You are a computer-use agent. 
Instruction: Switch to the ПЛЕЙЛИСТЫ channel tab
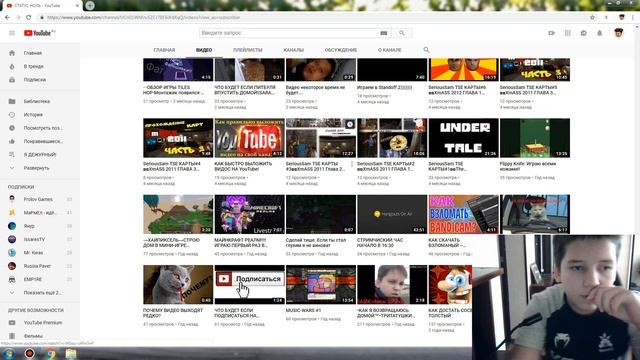coord(247,50)
